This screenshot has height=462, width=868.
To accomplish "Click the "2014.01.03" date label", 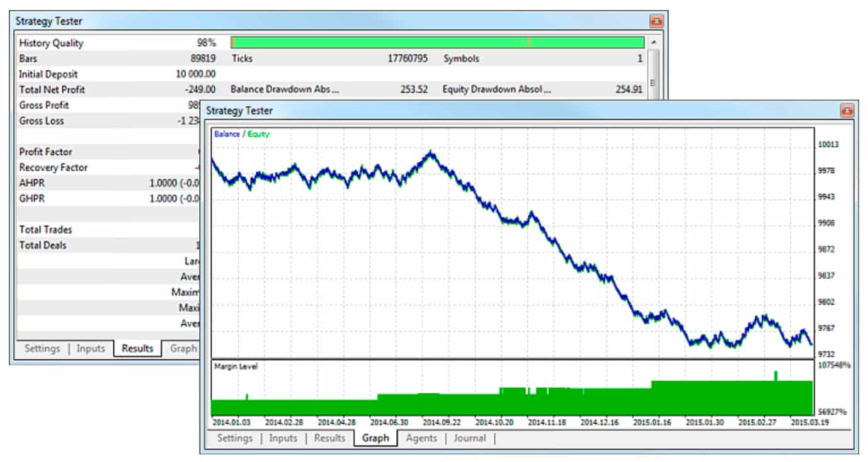I will click(232, 422).
